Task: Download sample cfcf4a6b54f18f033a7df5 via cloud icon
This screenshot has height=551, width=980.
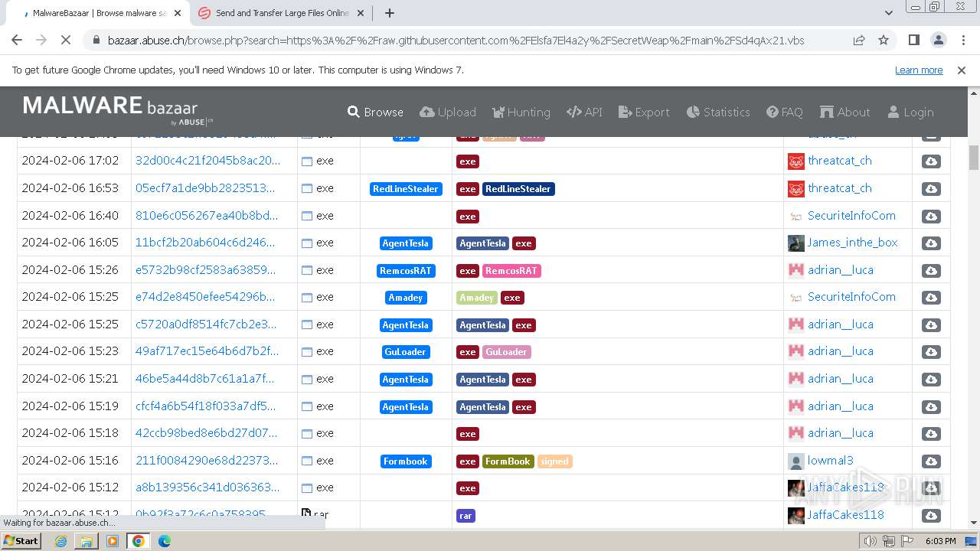Action: point(931,406)
